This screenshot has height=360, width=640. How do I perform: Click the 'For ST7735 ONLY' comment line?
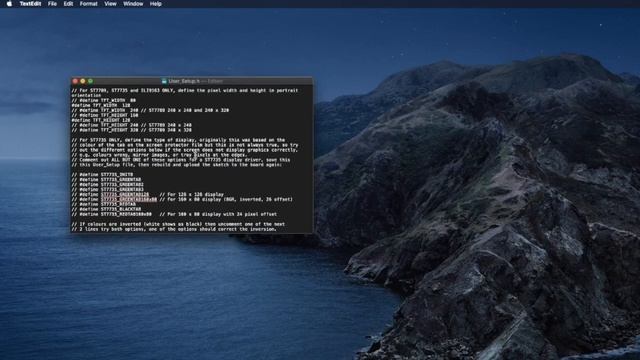tap(178, 140)
